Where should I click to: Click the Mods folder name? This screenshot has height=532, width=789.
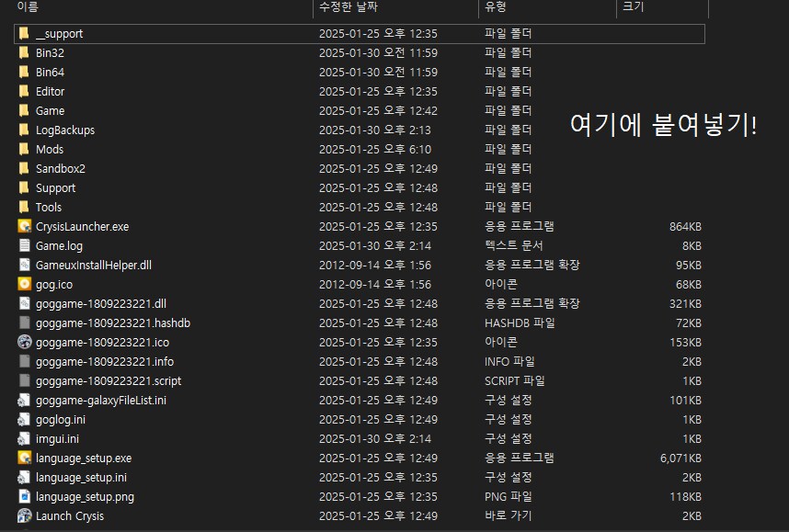coord(50,150)
